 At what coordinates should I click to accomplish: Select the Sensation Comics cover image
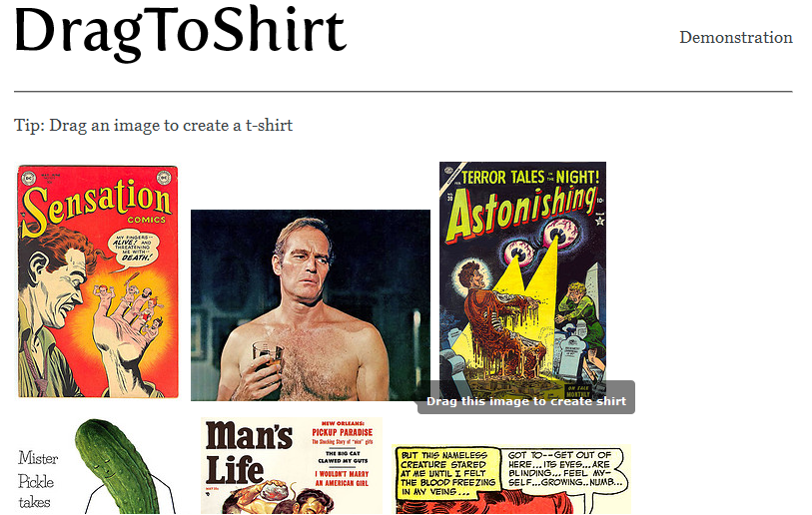pos(98,281)
